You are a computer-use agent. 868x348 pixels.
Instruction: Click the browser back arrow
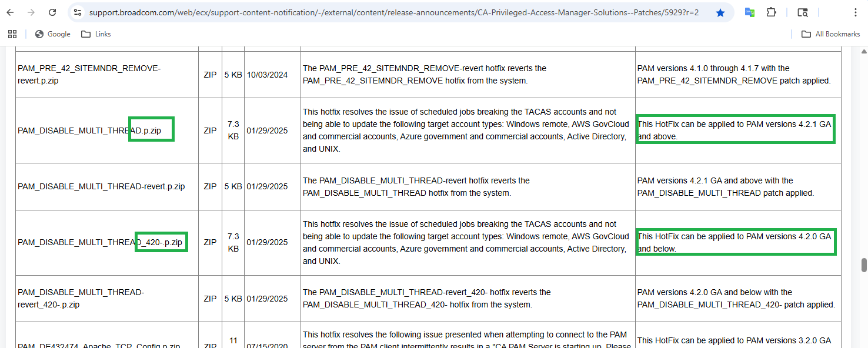click(x=10, y=12)
